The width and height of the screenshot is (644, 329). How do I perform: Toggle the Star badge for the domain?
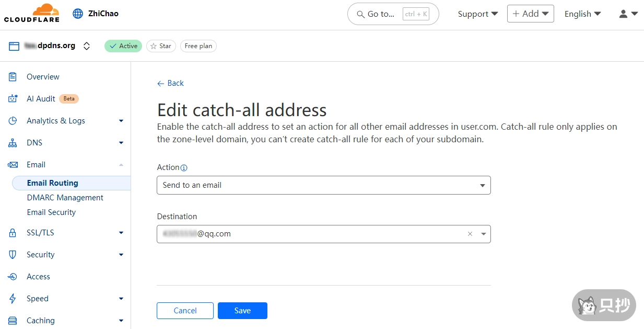pyautogui.click(x=161, y=46)
